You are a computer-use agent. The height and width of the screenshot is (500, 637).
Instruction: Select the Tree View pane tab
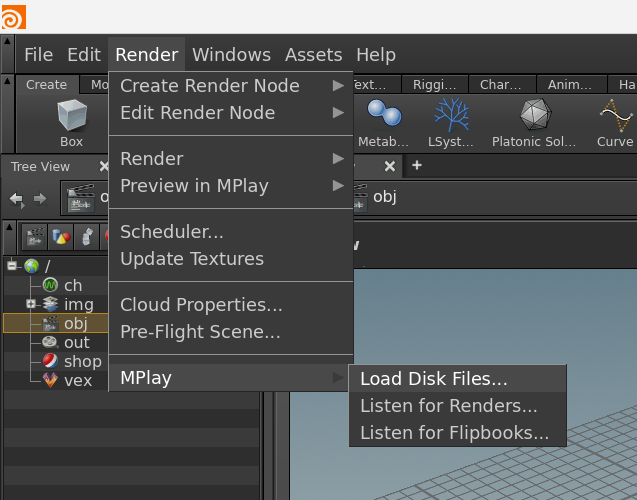tap(40, 167)
